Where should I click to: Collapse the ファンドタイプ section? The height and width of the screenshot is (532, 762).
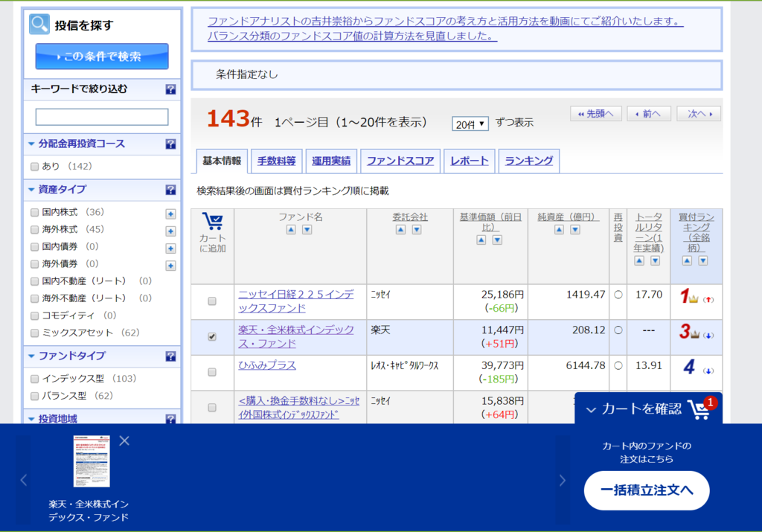31,356
